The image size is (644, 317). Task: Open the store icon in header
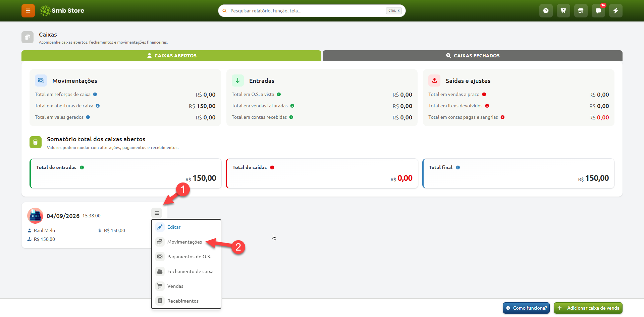581,11
